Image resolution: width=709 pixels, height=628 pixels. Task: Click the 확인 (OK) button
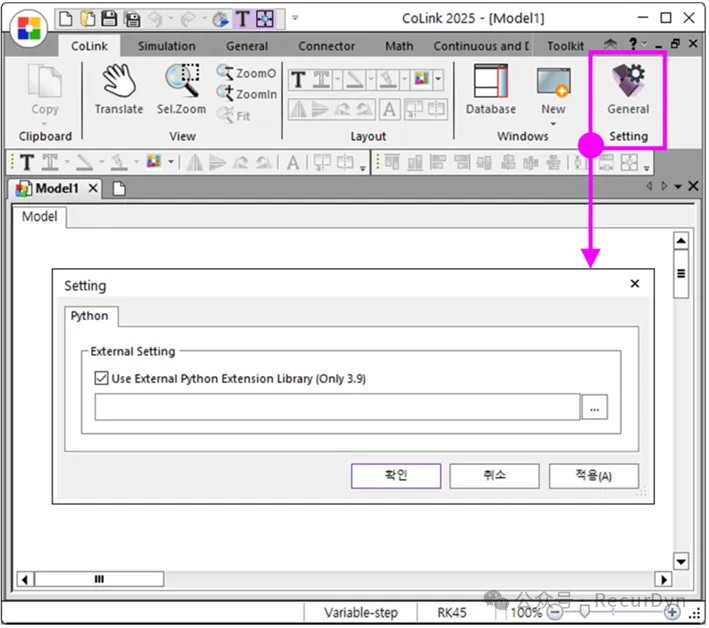click(396, 476)
